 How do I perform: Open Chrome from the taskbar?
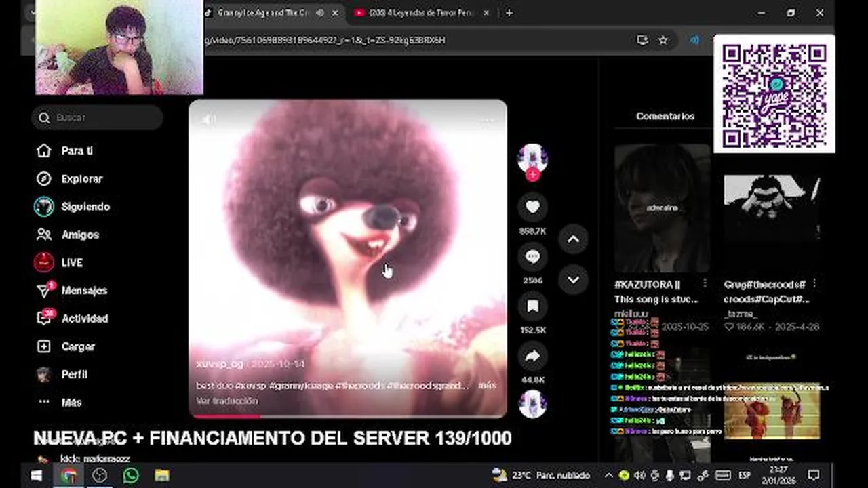coord(68,475)
